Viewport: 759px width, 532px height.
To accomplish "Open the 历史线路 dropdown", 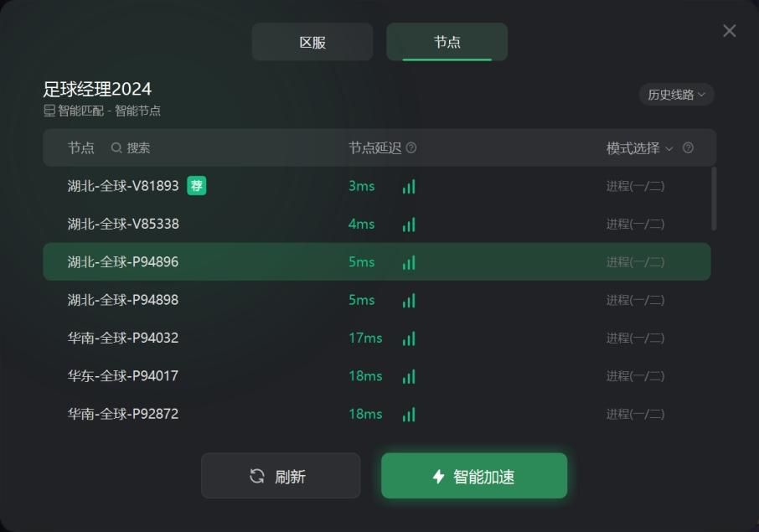I will tap(676, 95).
